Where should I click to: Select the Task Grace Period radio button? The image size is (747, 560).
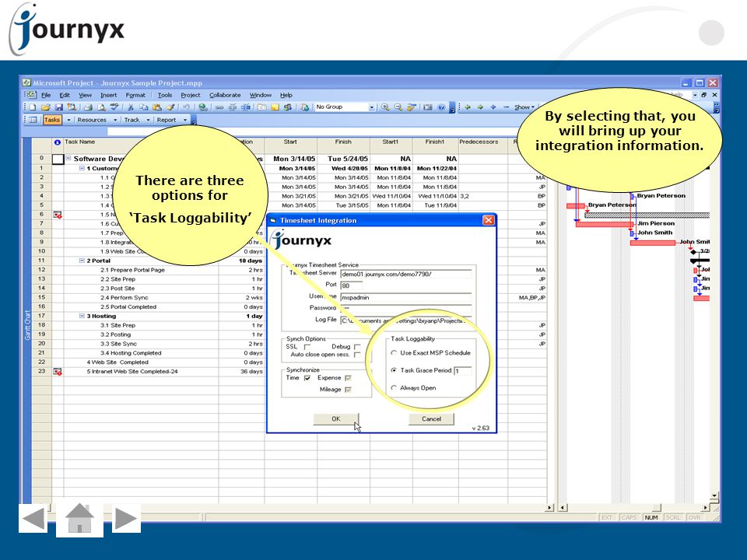394,370
